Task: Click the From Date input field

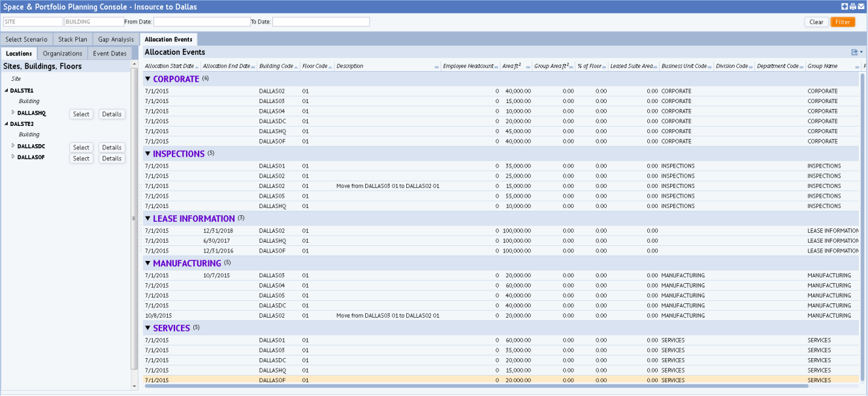Action: [x=201, y=22]
